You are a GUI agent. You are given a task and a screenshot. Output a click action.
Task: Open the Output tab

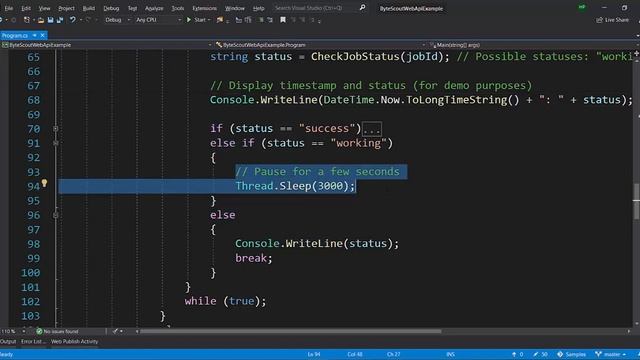[8, 342]
